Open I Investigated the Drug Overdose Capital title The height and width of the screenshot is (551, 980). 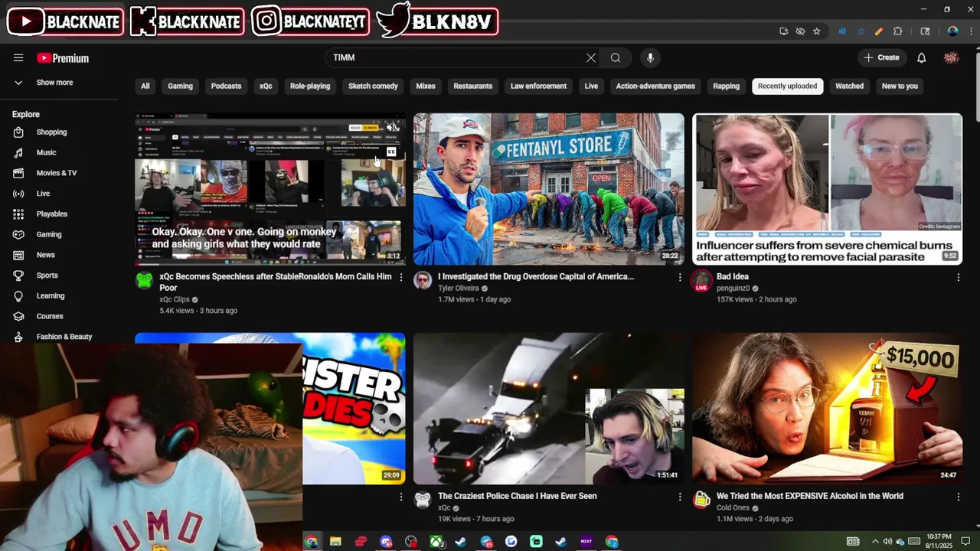pos(536,277)
